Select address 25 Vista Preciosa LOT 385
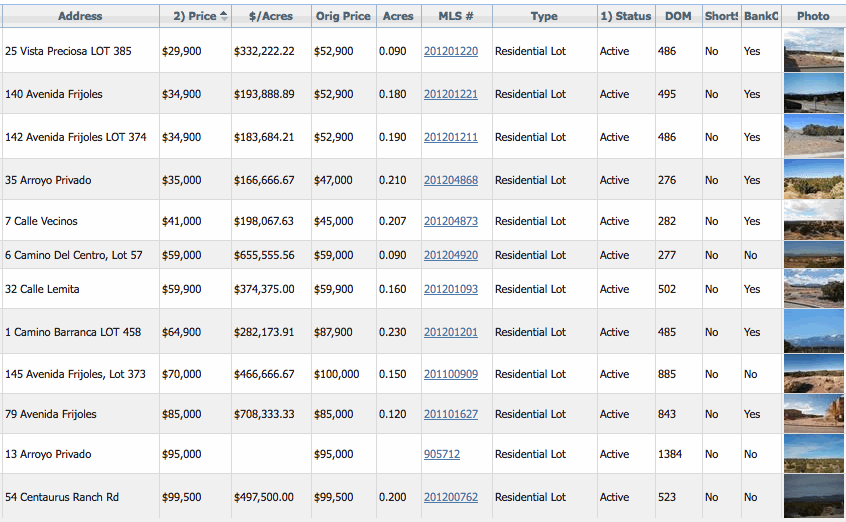Screen dimensions: 846x522 (x=68, y=51)
